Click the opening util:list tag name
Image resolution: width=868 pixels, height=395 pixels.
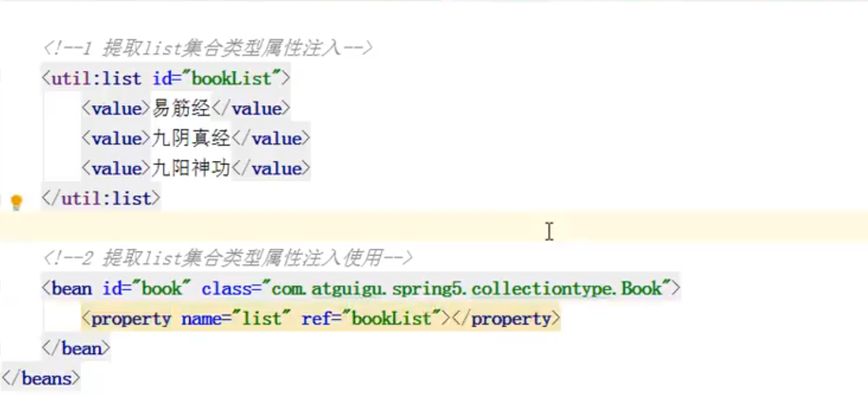point(96,78)
